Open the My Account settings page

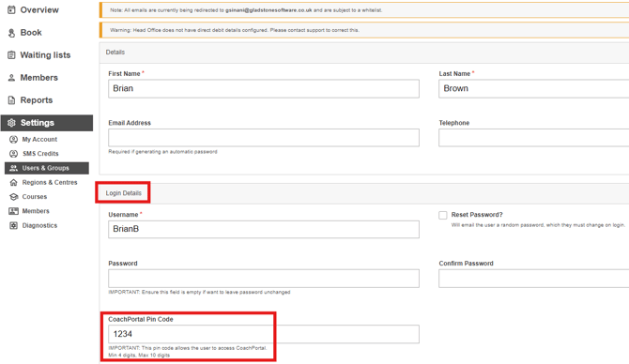pos(39,139)
